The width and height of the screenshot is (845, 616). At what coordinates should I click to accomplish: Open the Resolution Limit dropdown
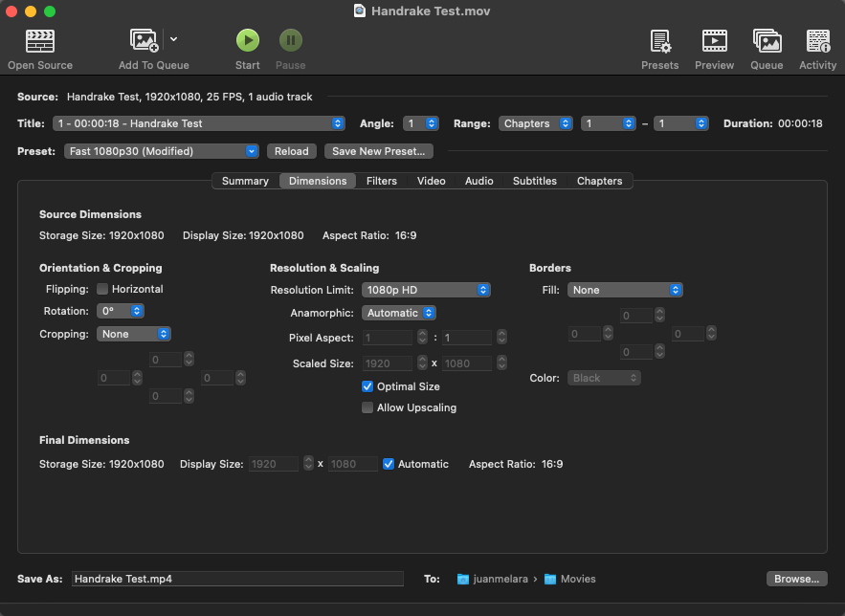pyautogui.click(x=426, y=290)
